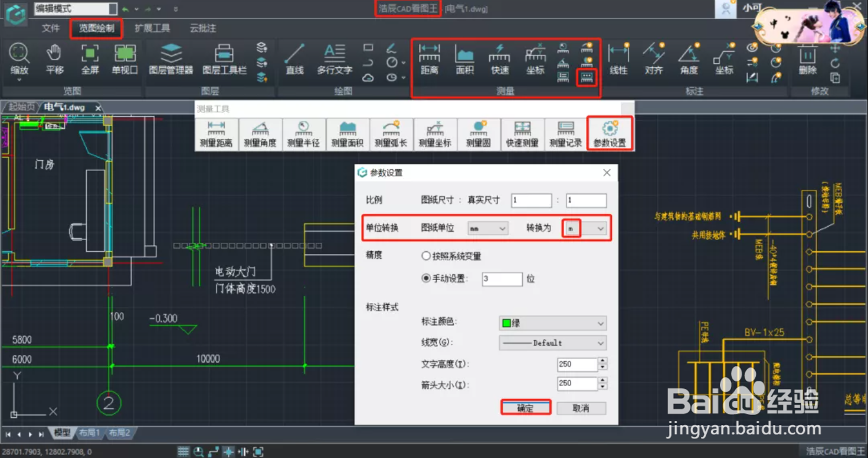Select the 角度 angle dimension tool
The width and height of the screenshot is (868, 458).
[x=689, y=59]
